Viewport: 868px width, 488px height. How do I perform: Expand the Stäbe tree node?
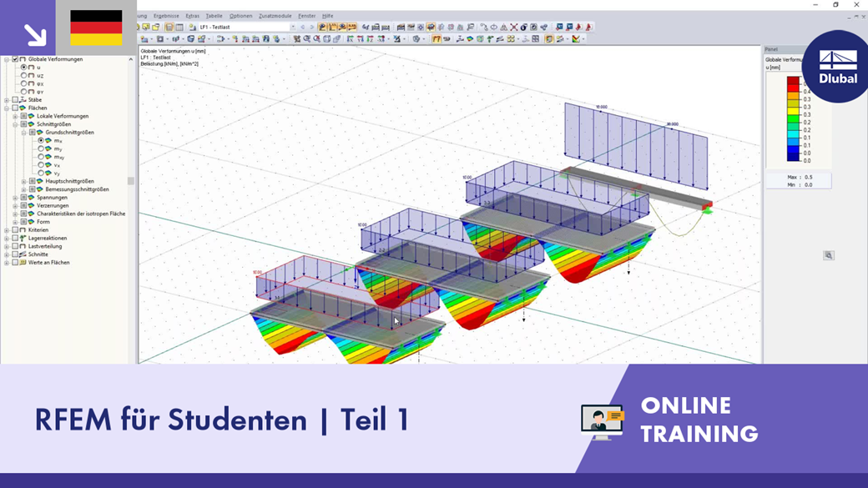coord(7,100)
